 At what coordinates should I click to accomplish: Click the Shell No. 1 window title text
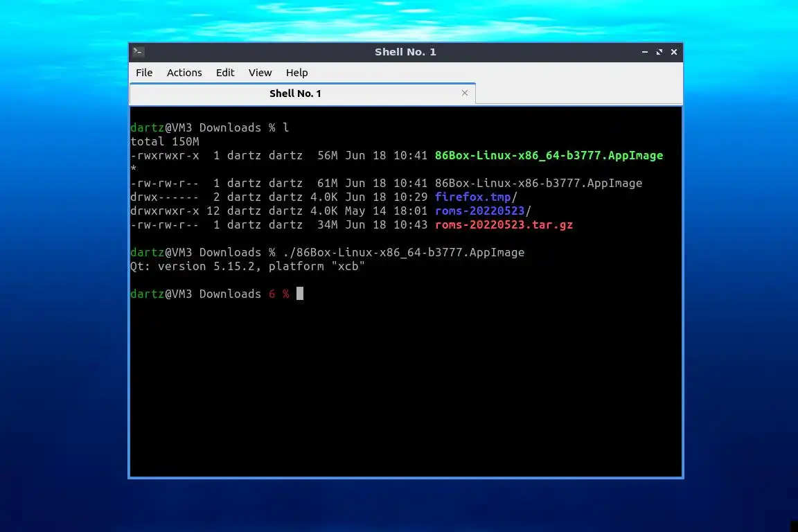tap(406, 52)
